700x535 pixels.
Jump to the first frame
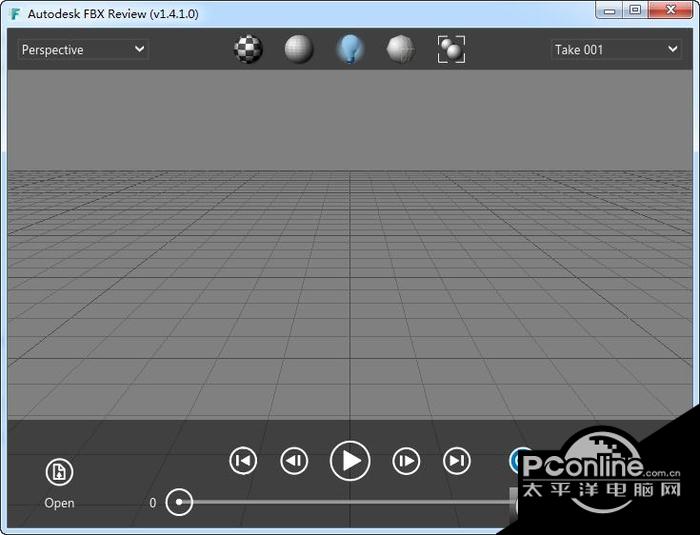click(243, 460)
